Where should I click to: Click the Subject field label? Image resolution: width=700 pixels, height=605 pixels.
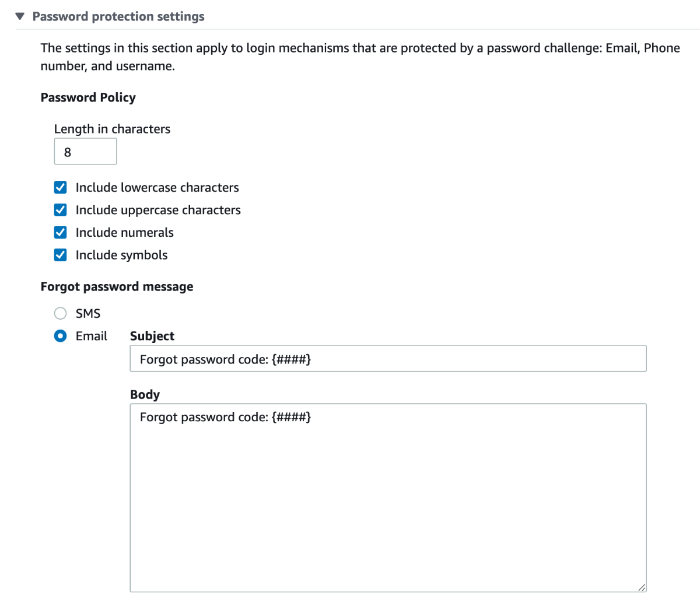152,336
